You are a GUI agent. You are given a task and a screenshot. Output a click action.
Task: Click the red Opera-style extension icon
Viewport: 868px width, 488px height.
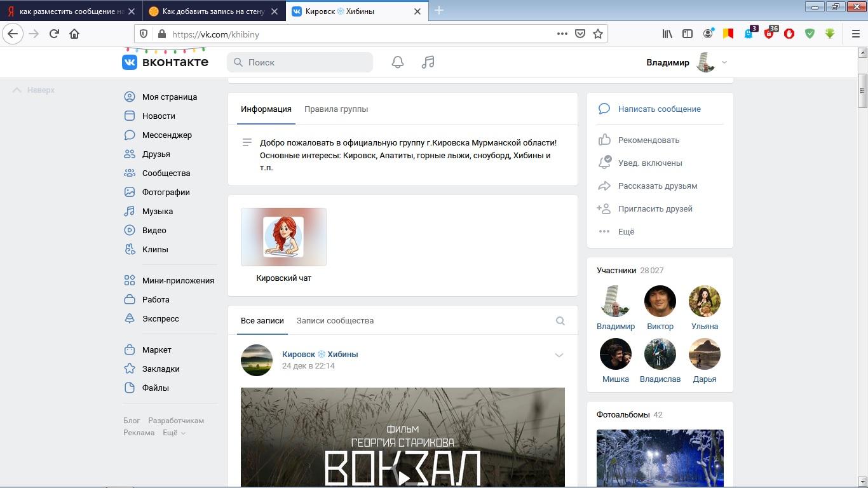789,34
